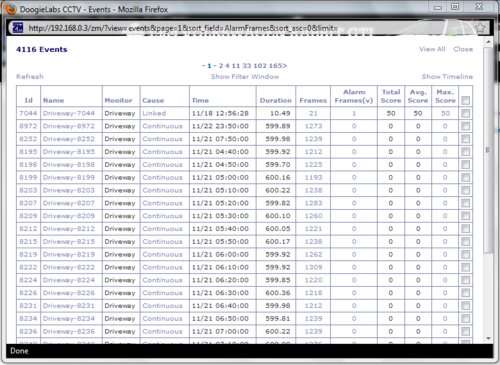Image resolution: width=500 pixels, height=365 pixels.
Task: Open event Id 8231 link
Action: tap(28, 306)
